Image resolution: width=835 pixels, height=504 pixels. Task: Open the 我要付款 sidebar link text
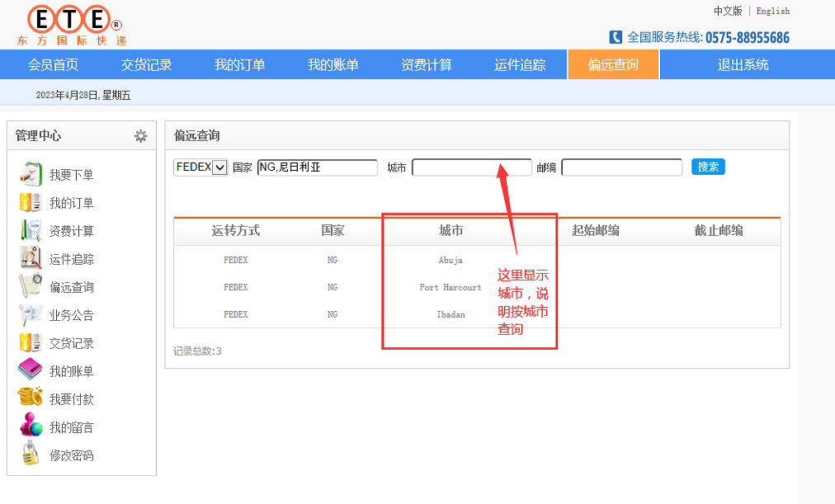click(71, 399)
